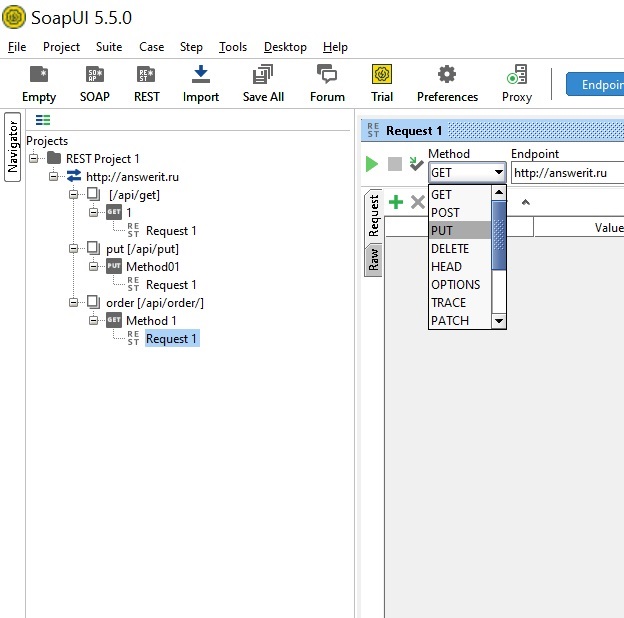This screenshot has height=618, width=624.
Task: Collapse the order [/api/order/] node
Action: tap(73, 303)
